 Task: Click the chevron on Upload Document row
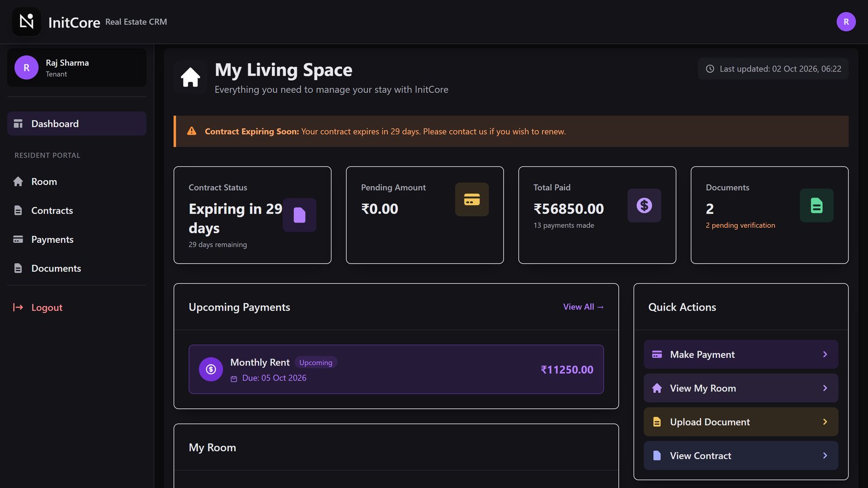pyautogui.click(x=825, y=422)
